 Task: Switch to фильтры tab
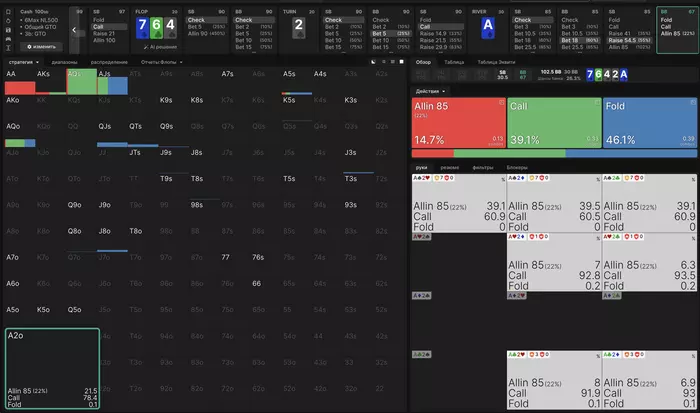tap(483, 167)
